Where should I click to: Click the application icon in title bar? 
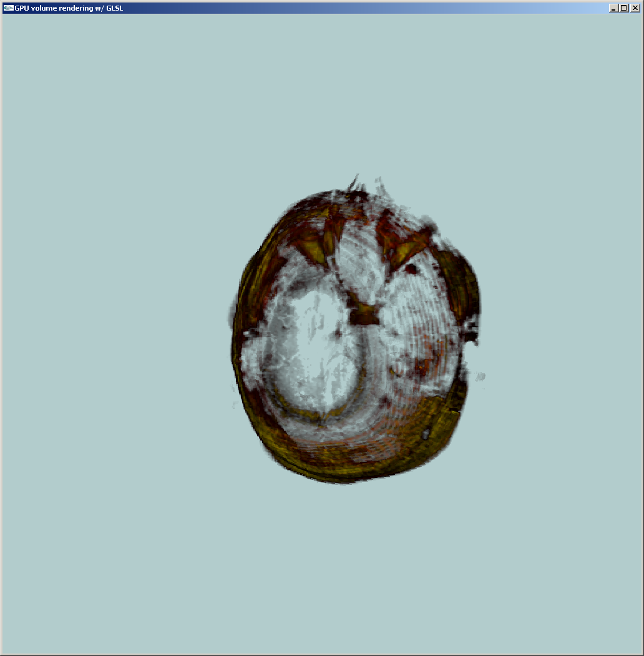pyautogui.click(x=8, y=8)
